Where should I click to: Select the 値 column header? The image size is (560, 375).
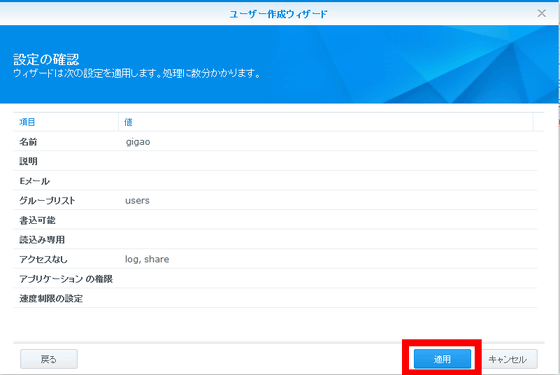point(326,122)
